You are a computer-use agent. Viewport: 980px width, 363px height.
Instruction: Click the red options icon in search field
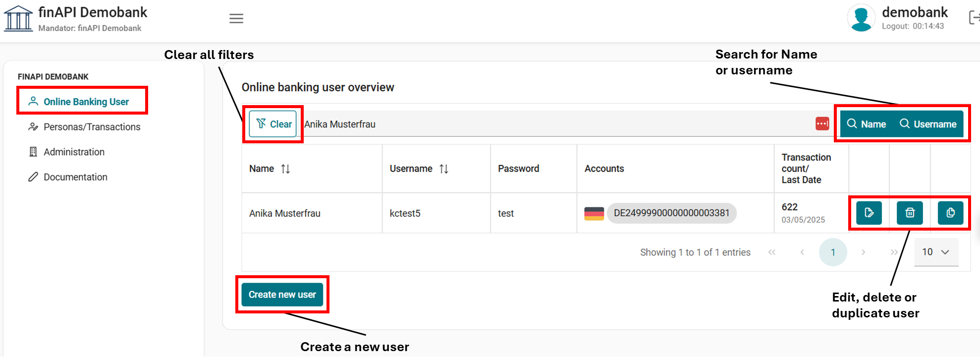click(822, 124)
